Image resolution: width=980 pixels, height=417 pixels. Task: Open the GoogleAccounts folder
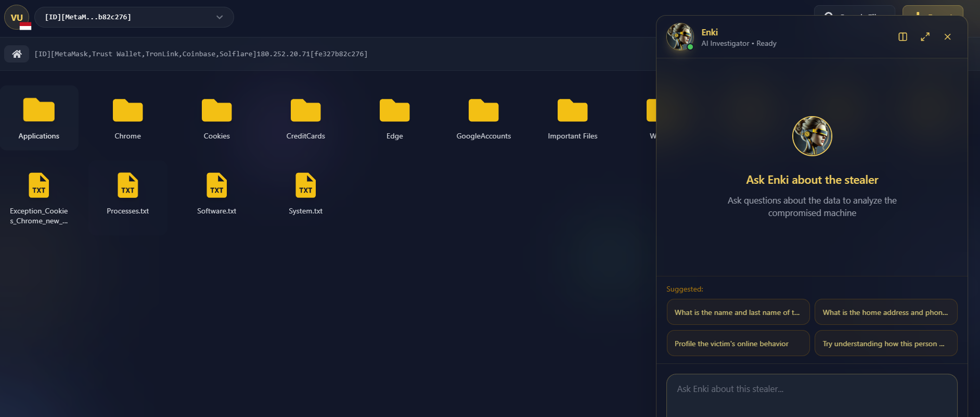[484, 118]
